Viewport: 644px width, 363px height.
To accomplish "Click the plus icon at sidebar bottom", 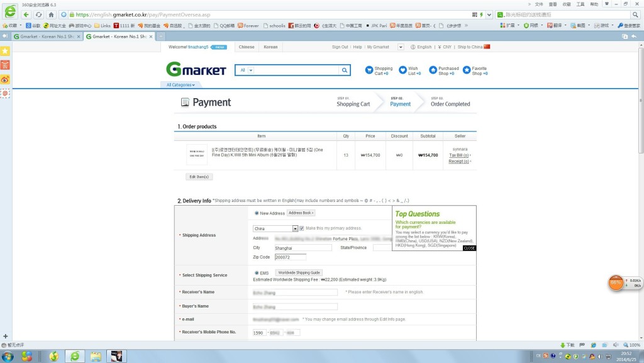I will (x=5, y=337).
